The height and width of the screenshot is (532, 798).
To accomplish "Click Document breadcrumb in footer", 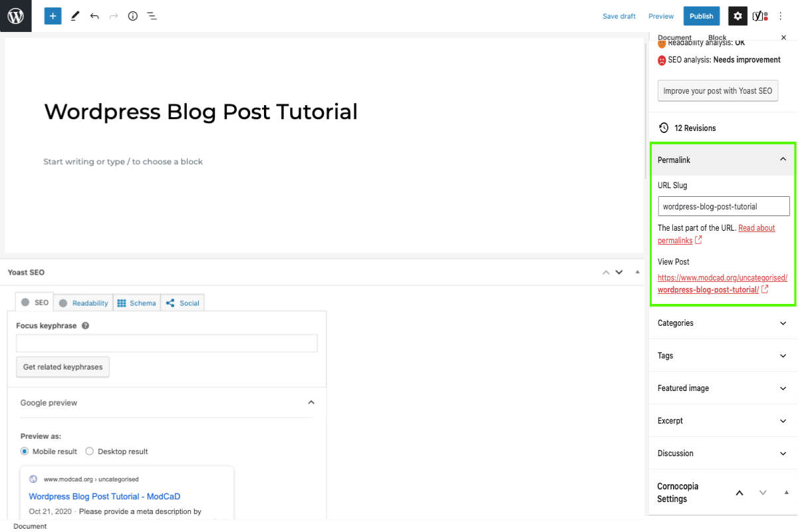I will coord(30,526).
